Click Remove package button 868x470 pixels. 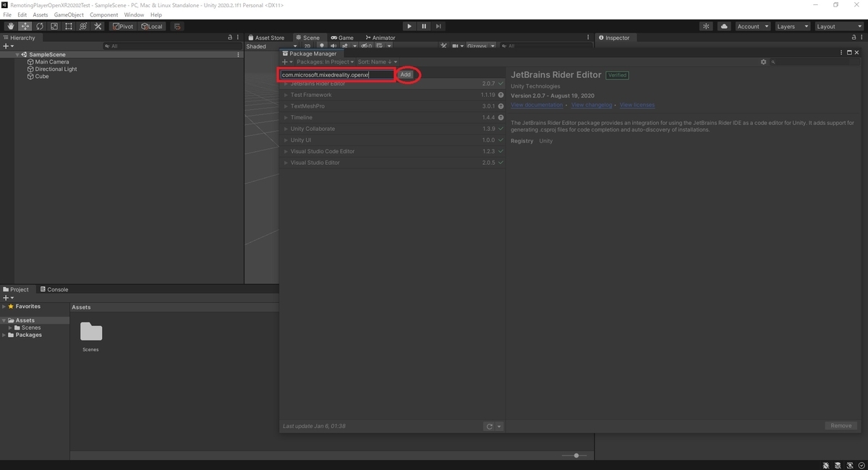coord(841,426)
